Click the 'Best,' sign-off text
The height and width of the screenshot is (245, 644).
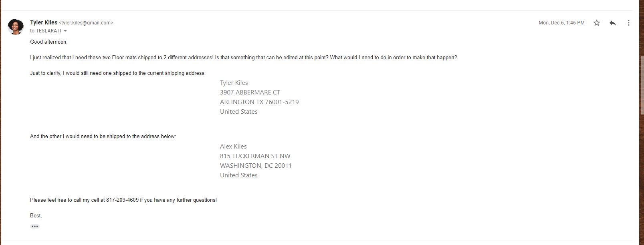(36, 215)
